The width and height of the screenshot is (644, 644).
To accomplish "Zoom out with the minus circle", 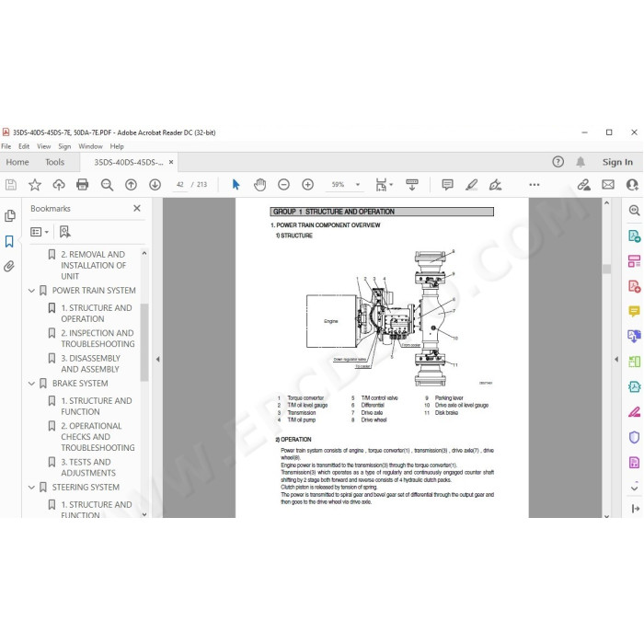I will pos(283,185).
